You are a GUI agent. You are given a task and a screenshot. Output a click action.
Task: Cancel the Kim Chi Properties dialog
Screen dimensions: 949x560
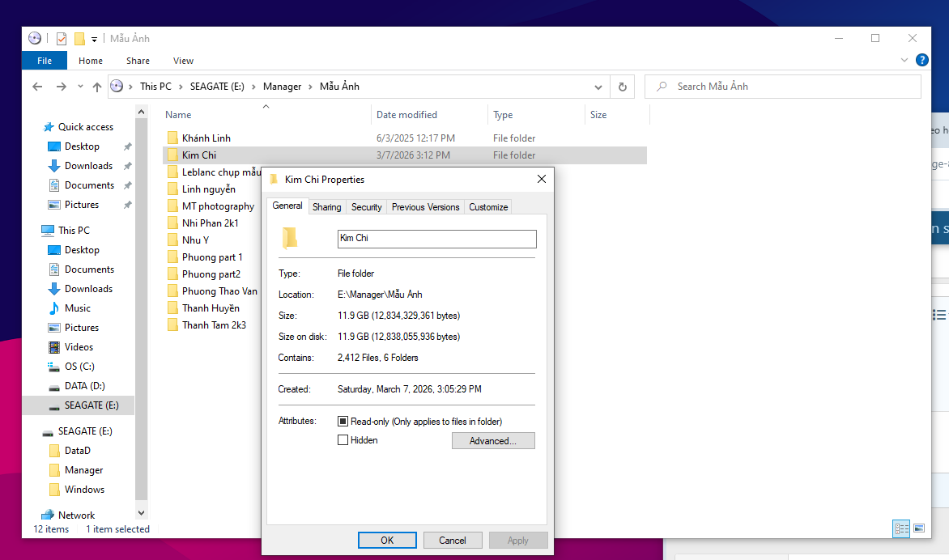click(453, 540)
